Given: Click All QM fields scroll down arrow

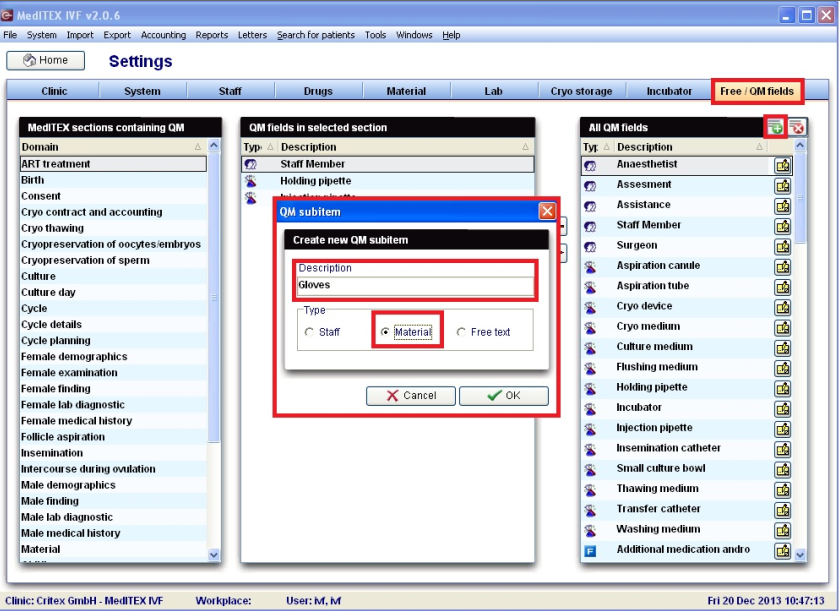Looking at the screenshot, I should pyautogui.click(x=800, y=555).
